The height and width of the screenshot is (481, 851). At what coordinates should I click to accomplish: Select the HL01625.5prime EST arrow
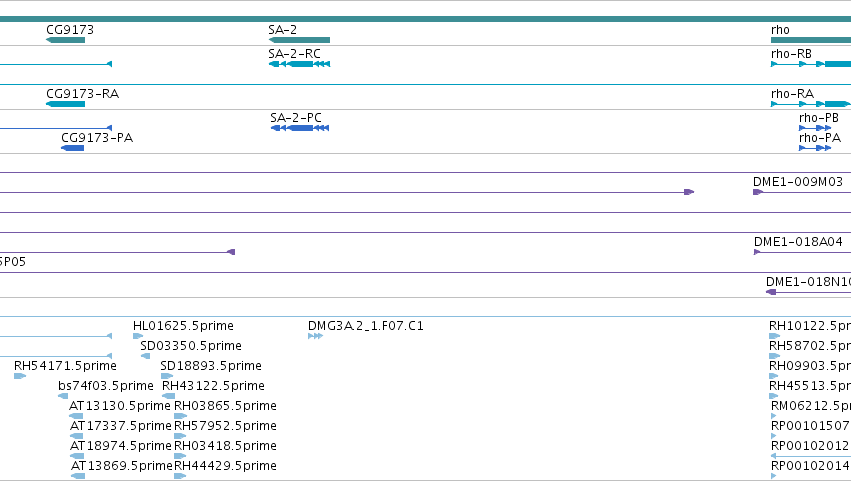138,336
